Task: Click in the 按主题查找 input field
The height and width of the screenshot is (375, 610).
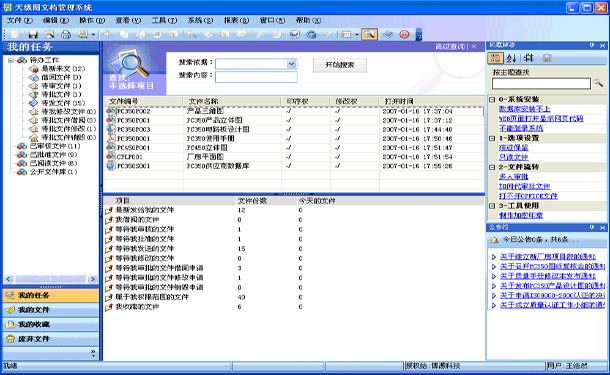Action: pyautogui.click(x=541, y=83)
